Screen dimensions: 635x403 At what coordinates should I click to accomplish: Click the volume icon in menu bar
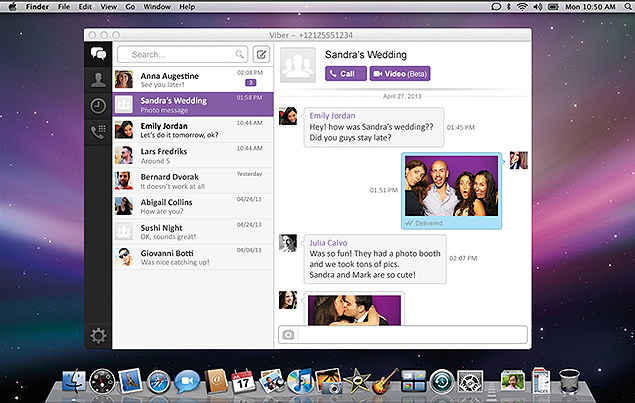pyautogui.click(x=537, y=6)
